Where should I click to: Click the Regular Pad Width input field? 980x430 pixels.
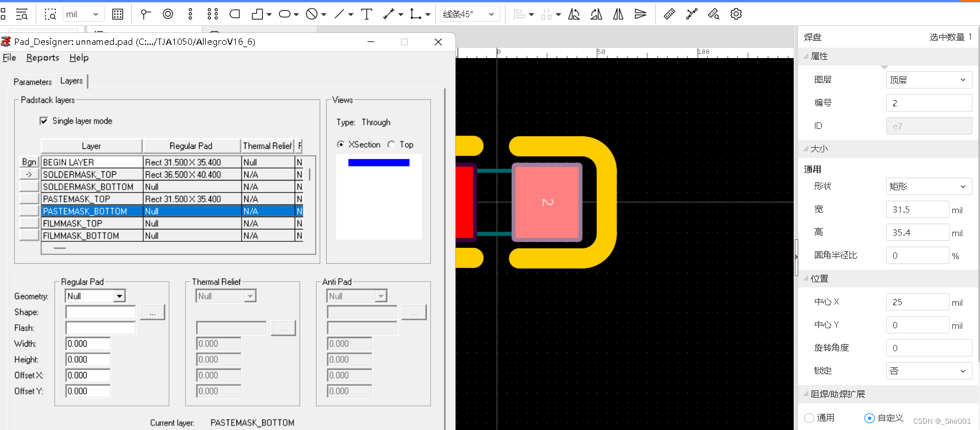pyautogui.click(x=88, y=344)
